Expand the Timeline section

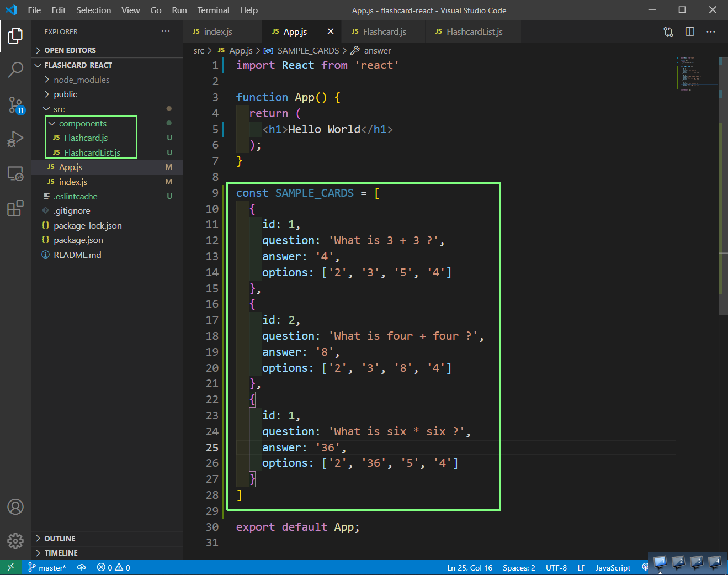click(x=107, y=553)
